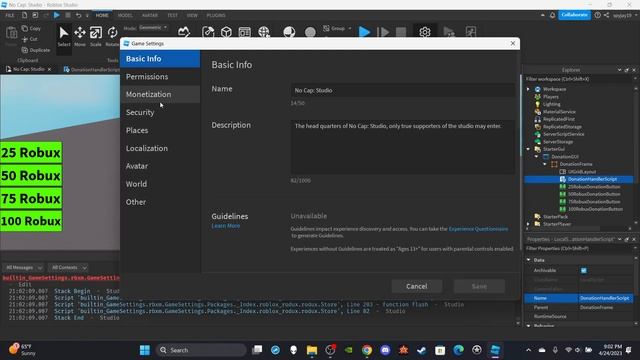Screen dimensions: 640x360
Task: Collapse the Data section in Properties
Action: click(529, 260)
